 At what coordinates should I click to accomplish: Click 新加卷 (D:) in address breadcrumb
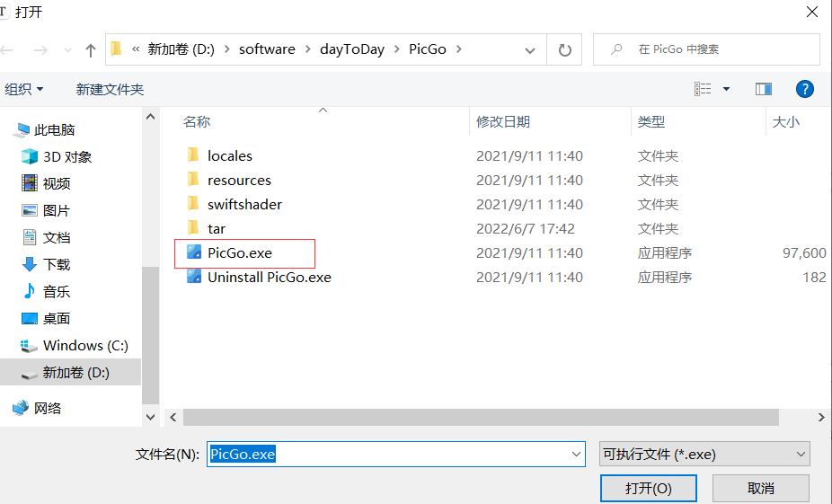181,49
